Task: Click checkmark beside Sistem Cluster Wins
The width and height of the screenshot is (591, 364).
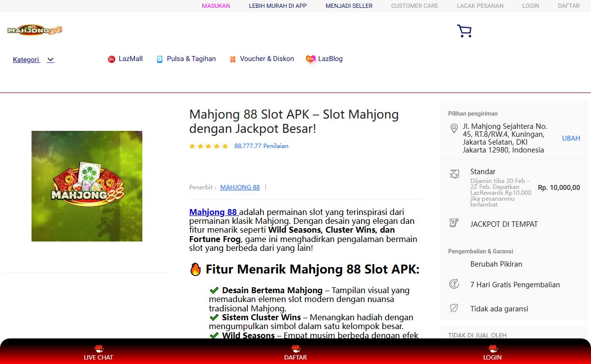Action: coord(214,318)
